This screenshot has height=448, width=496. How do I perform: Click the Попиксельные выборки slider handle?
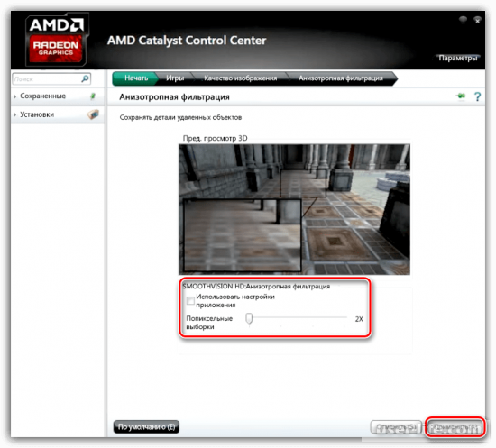click(x=249, y=319)
